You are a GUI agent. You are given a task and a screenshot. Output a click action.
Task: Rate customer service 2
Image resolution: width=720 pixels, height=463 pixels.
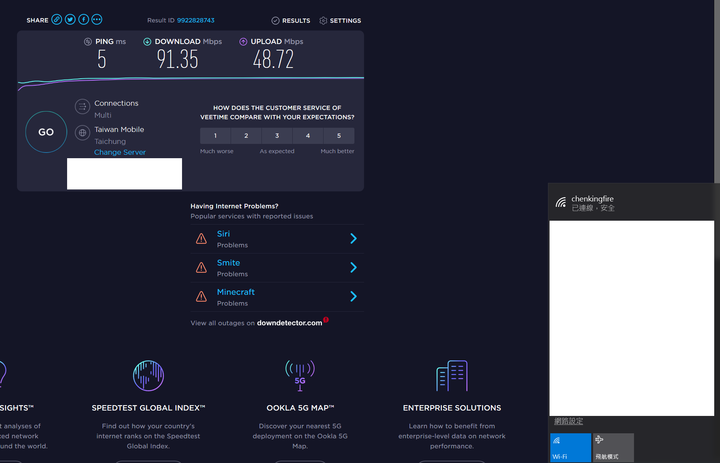[246, 136]
